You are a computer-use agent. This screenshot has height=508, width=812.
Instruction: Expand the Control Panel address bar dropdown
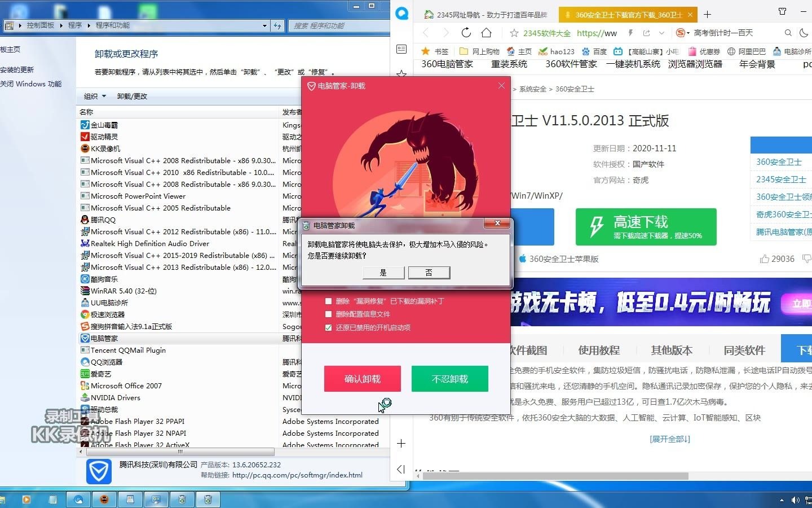click(x=264, y=25)
